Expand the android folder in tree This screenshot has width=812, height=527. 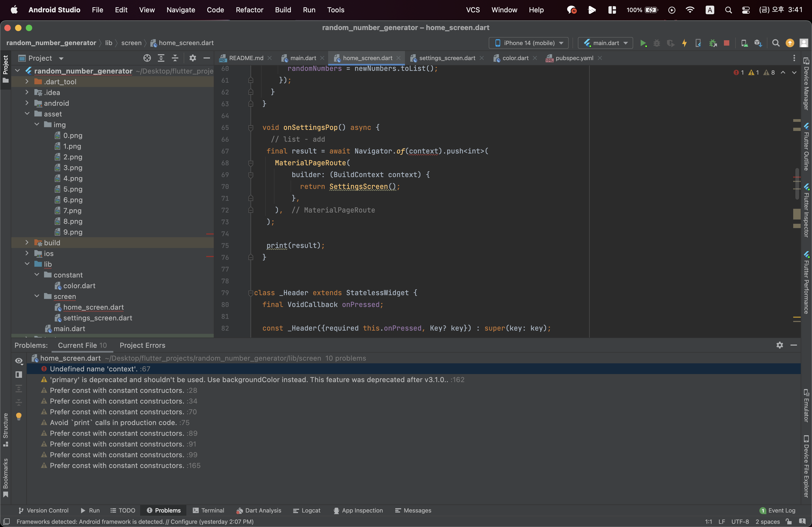pos(27,103)
